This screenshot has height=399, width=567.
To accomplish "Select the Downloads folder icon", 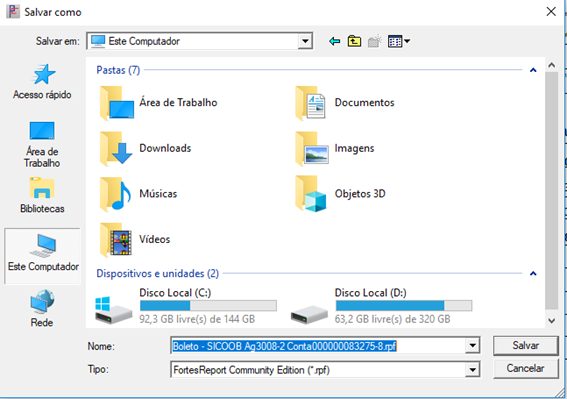I will (x=116, y=149).
